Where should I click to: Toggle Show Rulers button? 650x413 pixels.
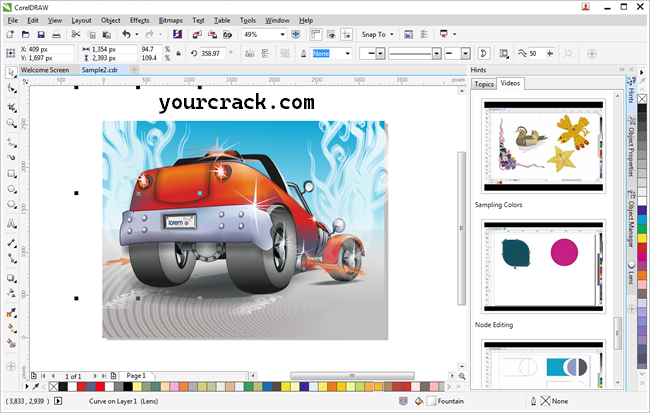pos(315,34)
